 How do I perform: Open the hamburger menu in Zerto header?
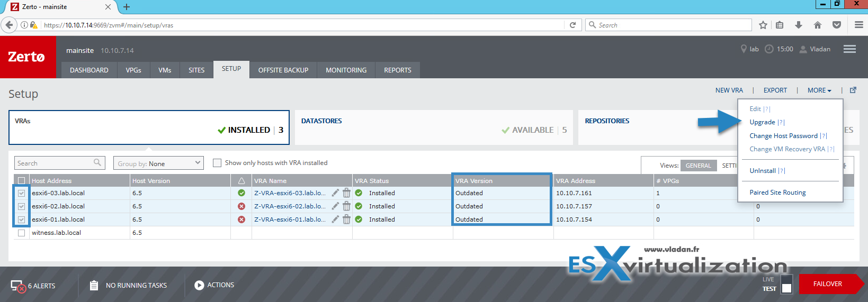tap(849, 49)
